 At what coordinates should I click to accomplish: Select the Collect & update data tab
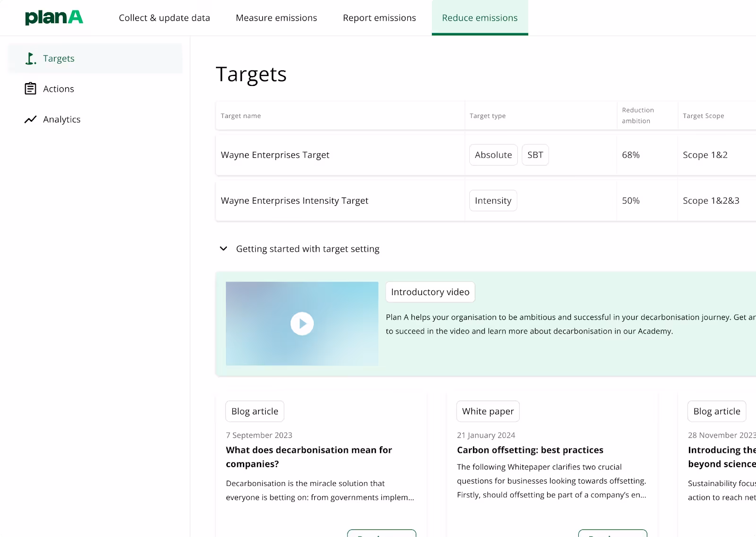point(164,17)
